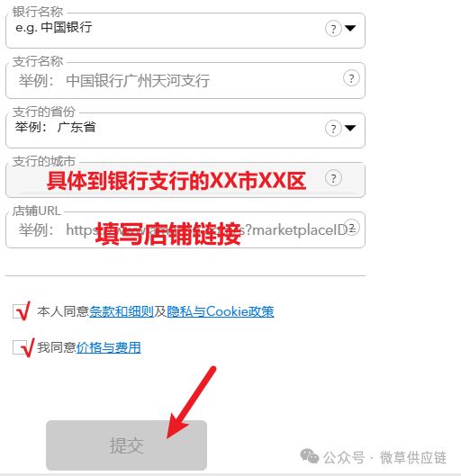
Task: Open the 价格与费用 link
Action: point(108,347)
